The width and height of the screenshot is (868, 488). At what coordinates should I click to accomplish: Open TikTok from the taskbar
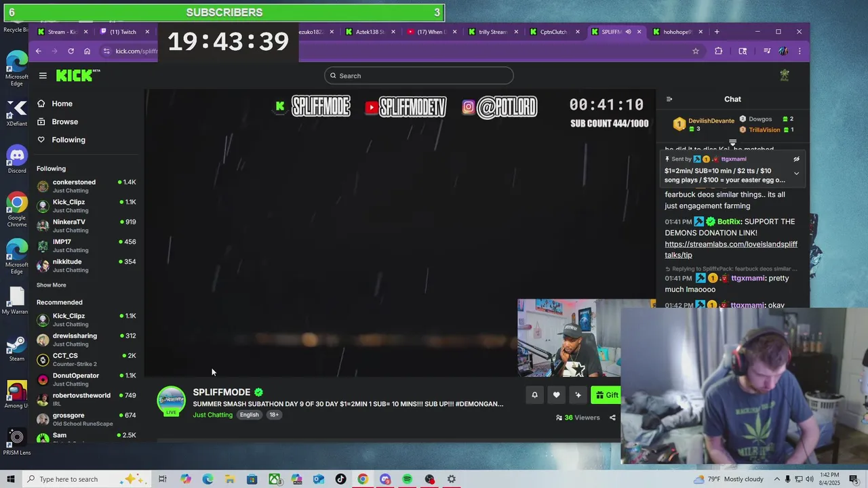(340, 479)
